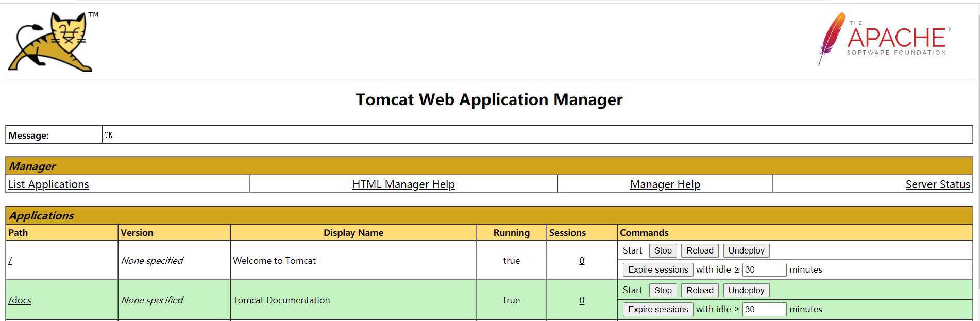This screenshot has width=980, height=321.
Task: Reload the Welcome to Tomcat application
Action: [x=700, y=250]
